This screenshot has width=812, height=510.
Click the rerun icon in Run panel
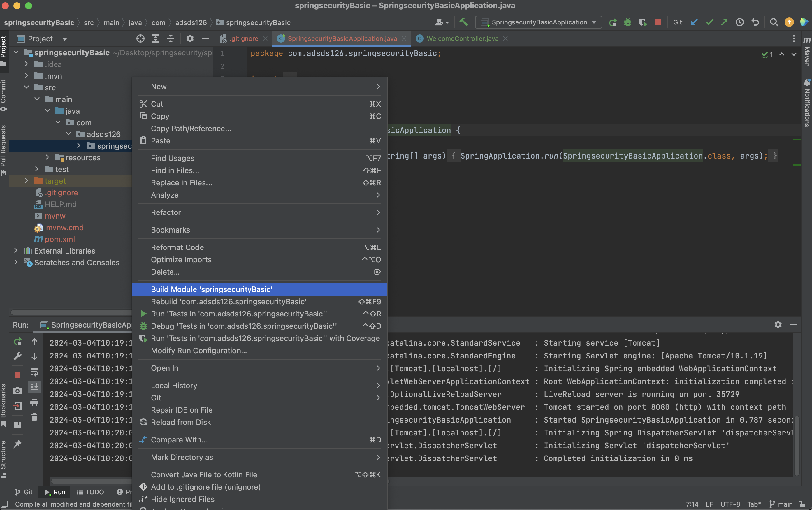[17, 342]
